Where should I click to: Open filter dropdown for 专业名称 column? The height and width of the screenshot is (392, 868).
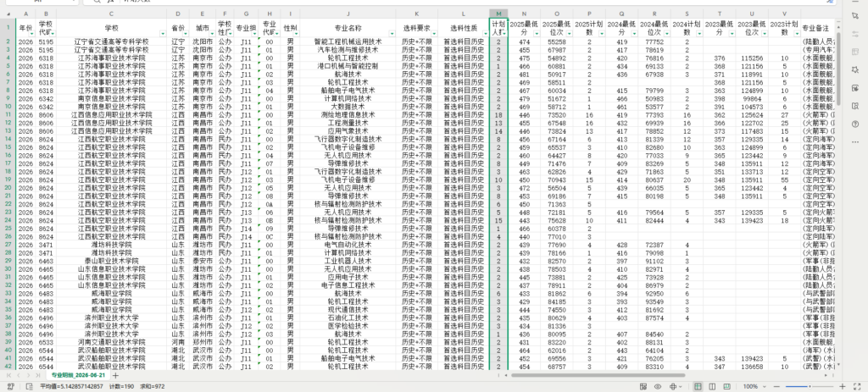pyautogui.click(x=392, y=34)
